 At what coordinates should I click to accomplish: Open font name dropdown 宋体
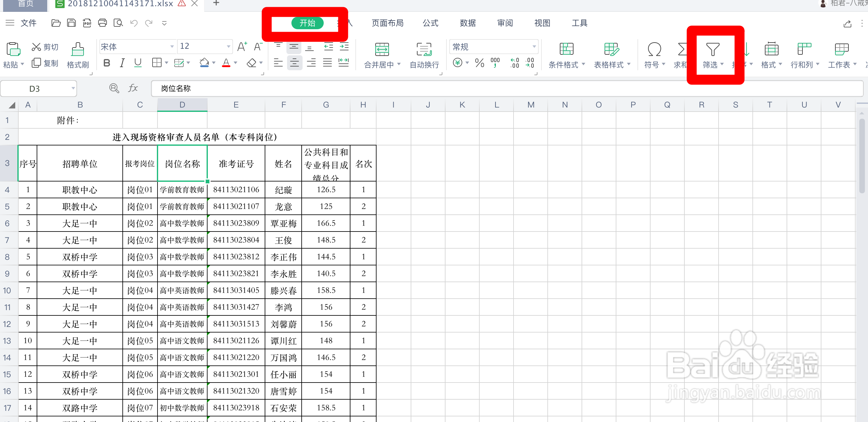172,47
